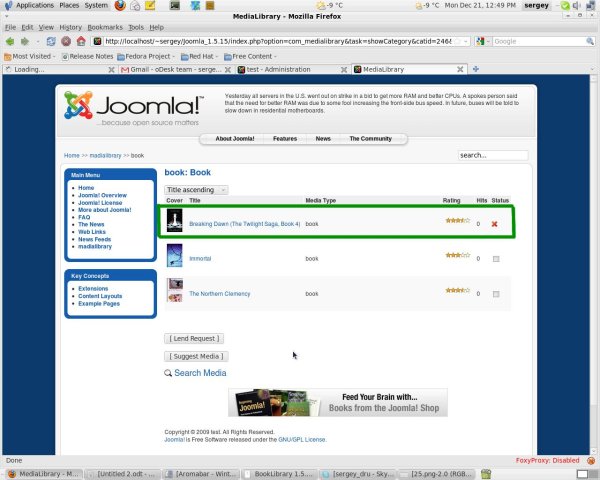The height and width of the screenshot is (480, 600).
Task: Click The Community navigation item
Action: tap(370, 139)
